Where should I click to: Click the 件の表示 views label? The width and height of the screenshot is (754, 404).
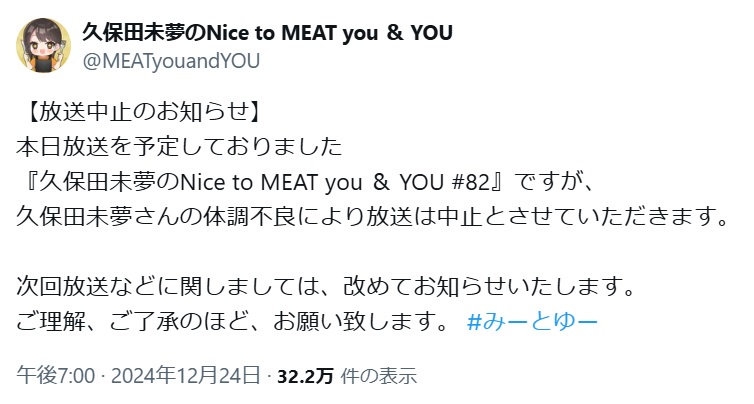click(x=379, y=376)
